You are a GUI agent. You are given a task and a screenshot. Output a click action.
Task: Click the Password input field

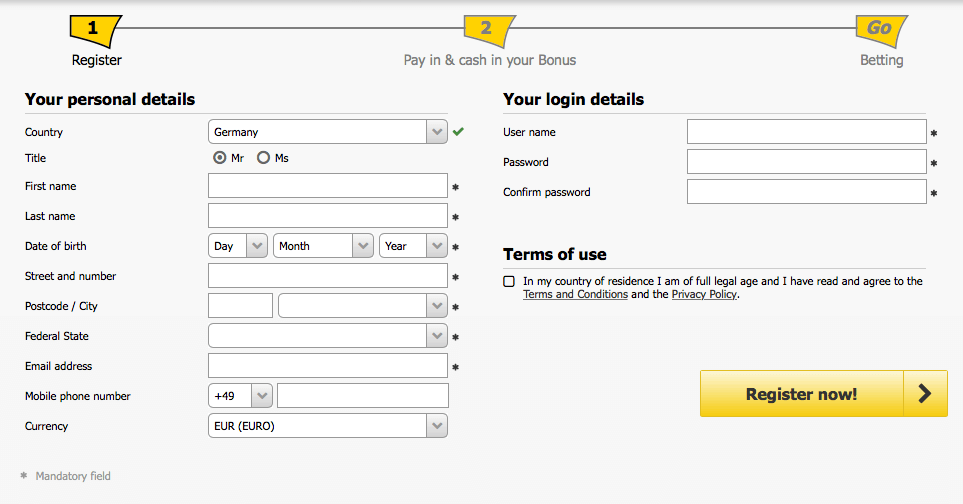click(806, 162)
